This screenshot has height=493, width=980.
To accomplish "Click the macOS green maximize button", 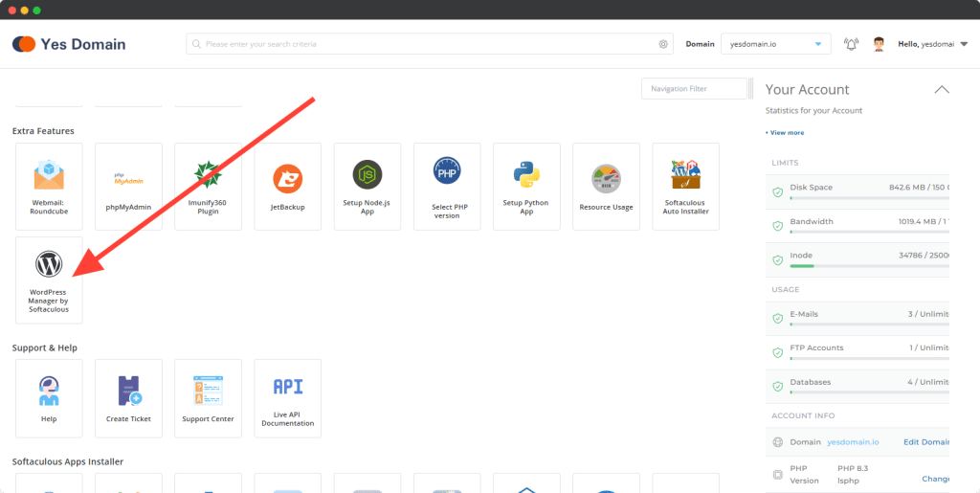I will pos(36,11).
